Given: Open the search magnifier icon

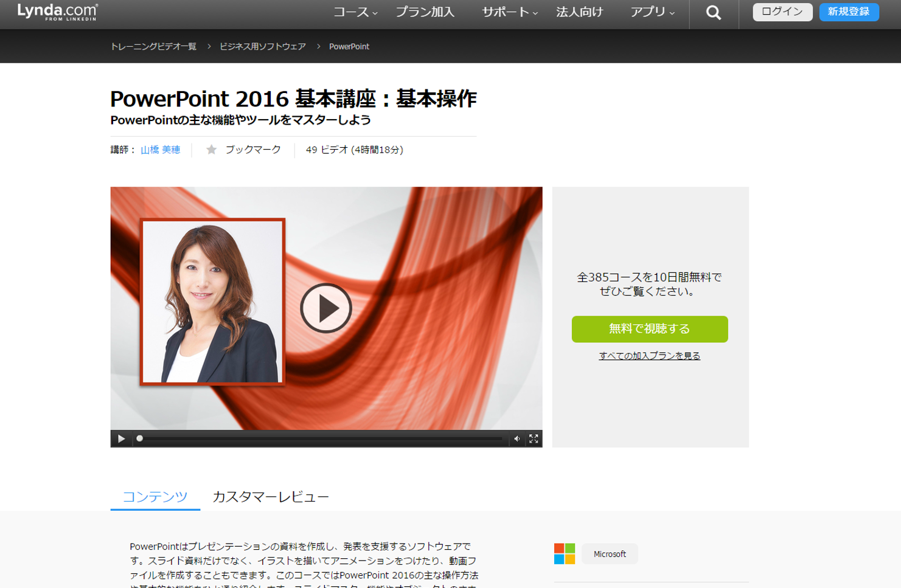Looking at the screenshot, I should coord(713,13).
